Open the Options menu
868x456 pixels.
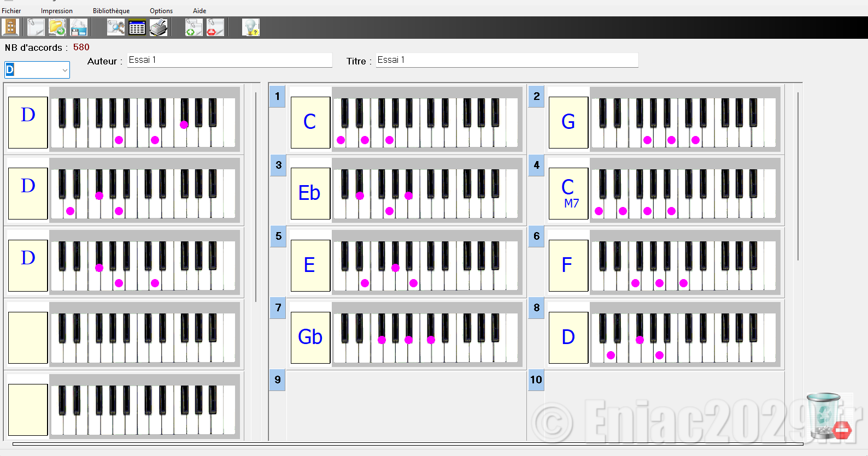(161, 11)
